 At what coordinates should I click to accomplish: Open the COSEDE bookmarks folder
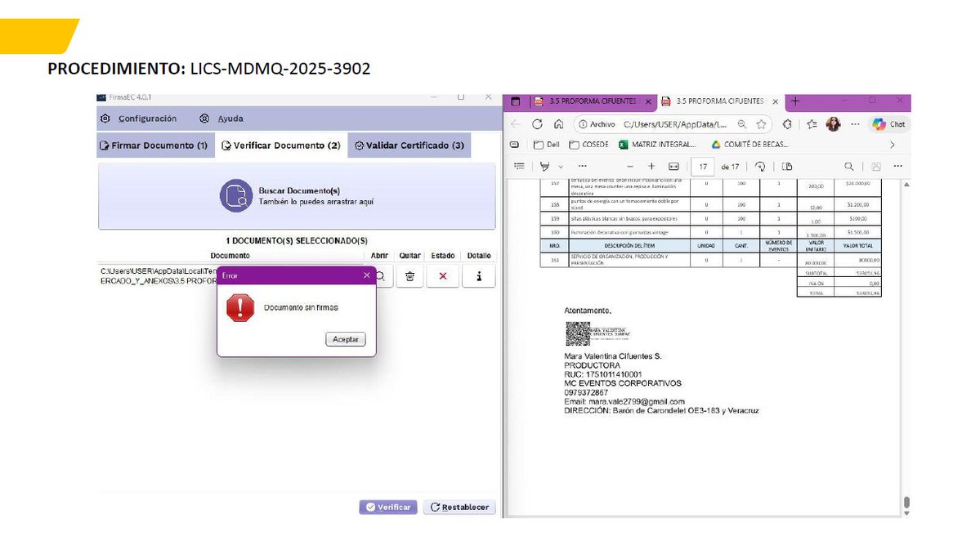[x=588, y=145]
